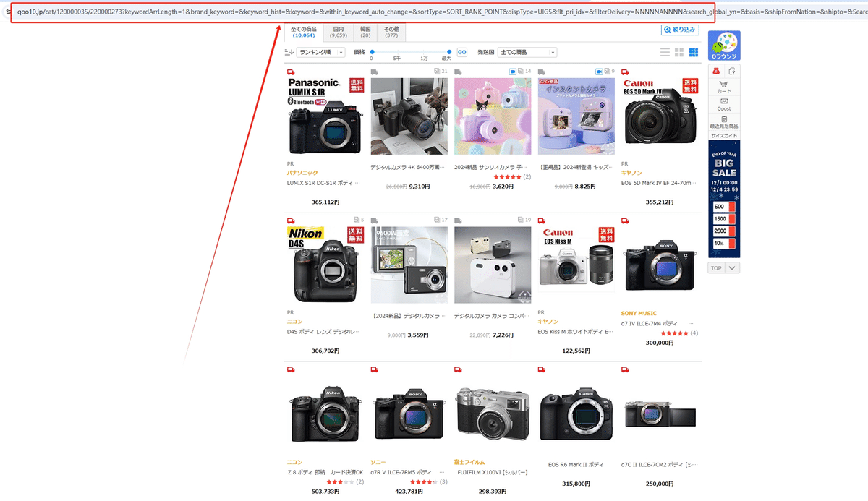Click red truck icon above Panasonic LUMIX S1R
Image resolution: width=868 pixels, height=501 pixels.
(x=291, y=72)
